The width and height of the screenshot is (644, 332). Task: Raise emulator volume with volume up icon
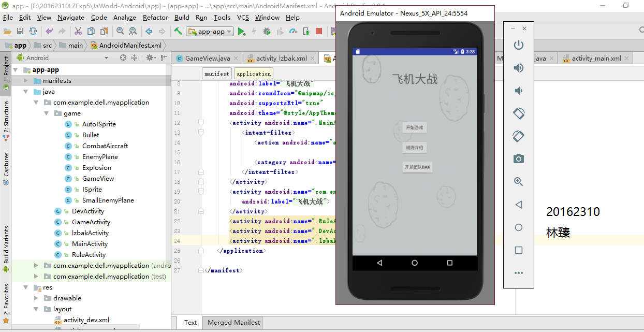[518, 68]
